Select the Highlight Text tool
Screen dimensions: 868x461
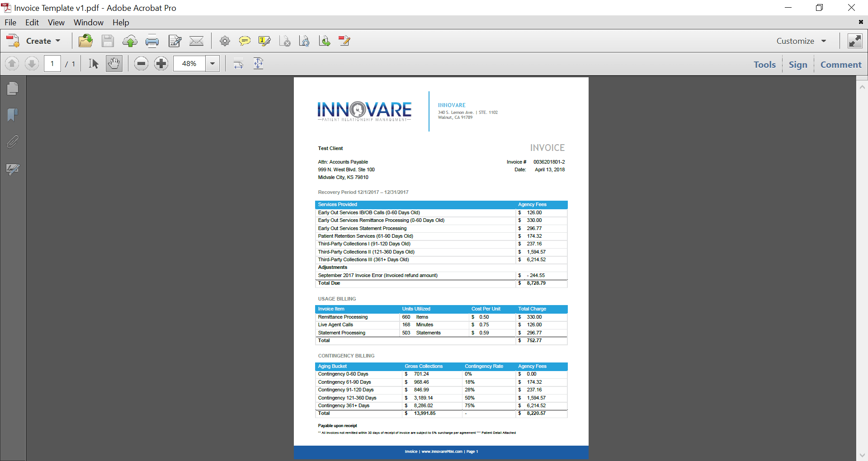tap(264, 41)
